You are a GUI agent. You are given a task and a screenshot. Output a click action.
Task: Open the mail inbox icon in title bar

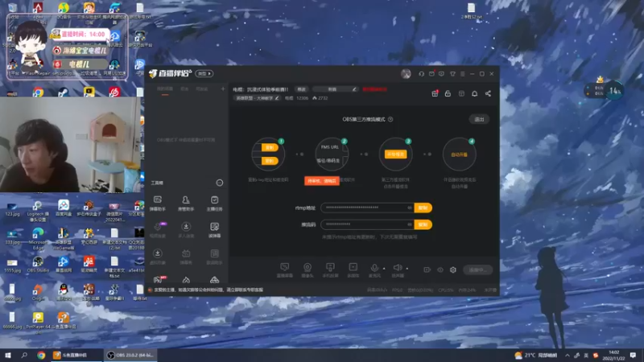pos(431,74)
